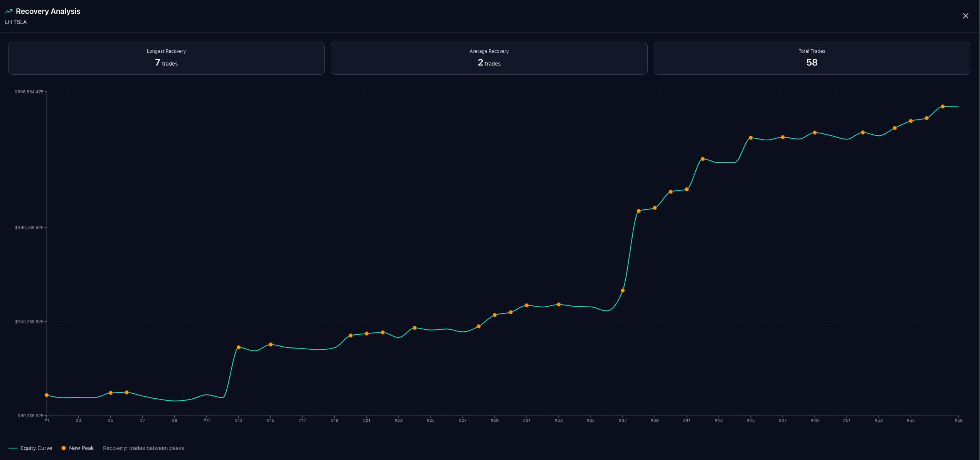Close the Recovery Analysis dialog

pos(965,16)
